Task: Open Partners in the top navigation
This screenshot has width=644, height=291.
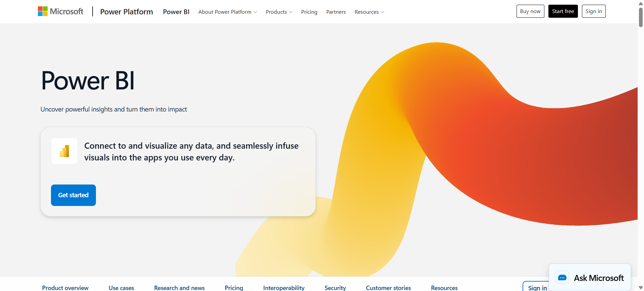Action: (x=336, y=12)
